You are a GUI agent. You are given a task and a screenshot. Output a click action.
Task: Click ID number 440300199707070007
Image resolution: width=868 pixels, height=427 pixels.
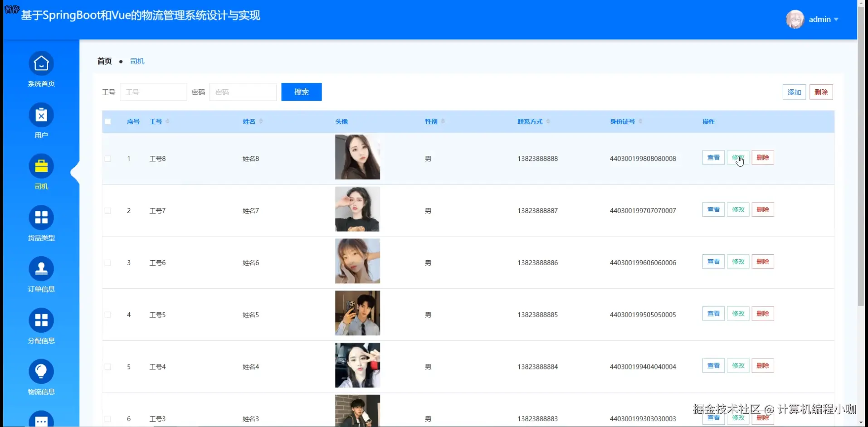[643, 211]
